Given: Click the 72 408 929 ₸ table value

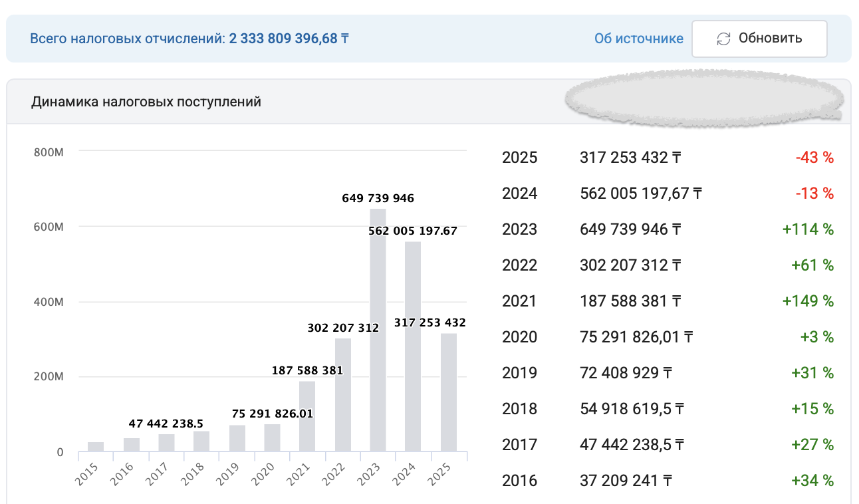Looking at the screenshot, I should (626, 373).
